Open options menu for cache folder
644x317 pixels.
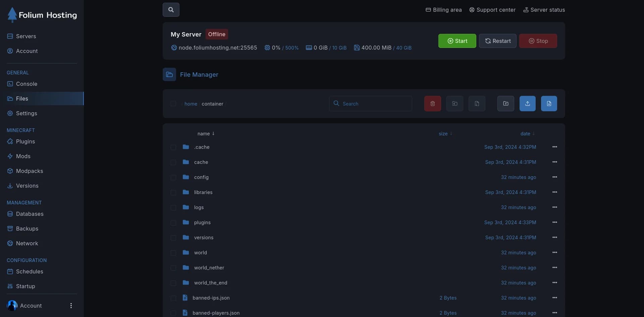tap(554, 162)
